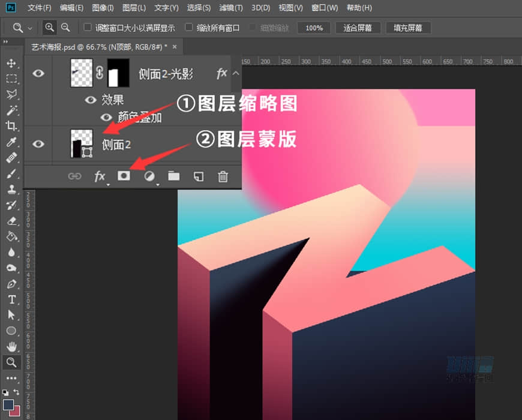Open the 文件(F) menu

click(39, 8)
